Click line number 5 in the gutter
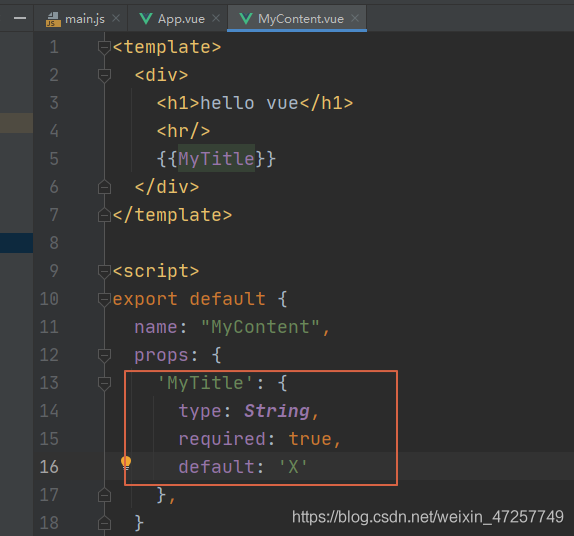This screenshot has width=574, height=536. click(x=54, y=159)
